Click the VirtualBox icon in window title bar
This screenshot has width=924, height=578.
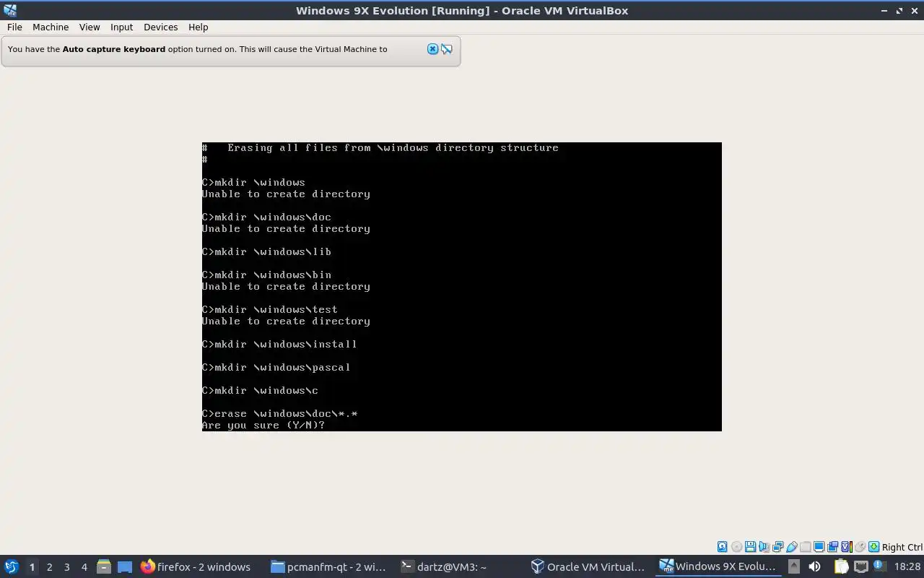[10, 10]
